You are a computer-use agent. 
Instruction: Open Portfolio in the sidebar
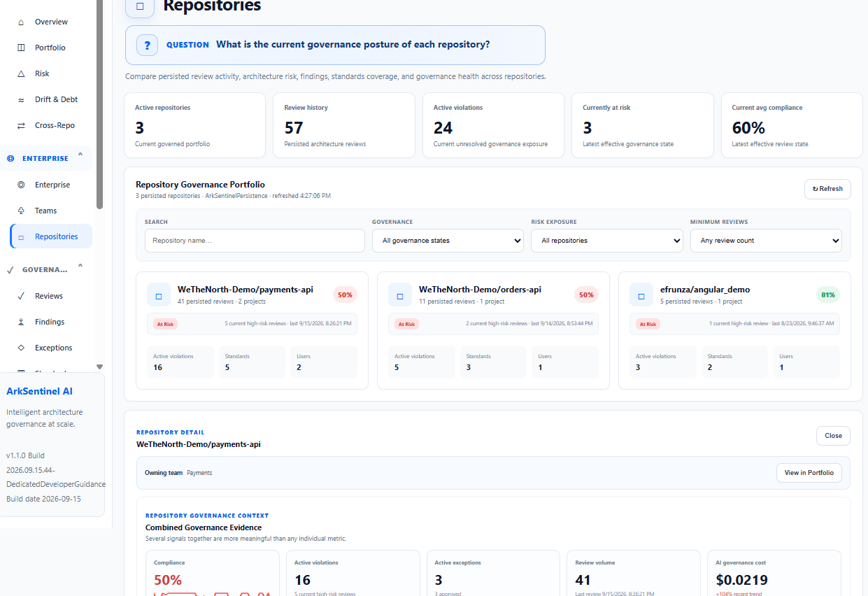point(51,48)
